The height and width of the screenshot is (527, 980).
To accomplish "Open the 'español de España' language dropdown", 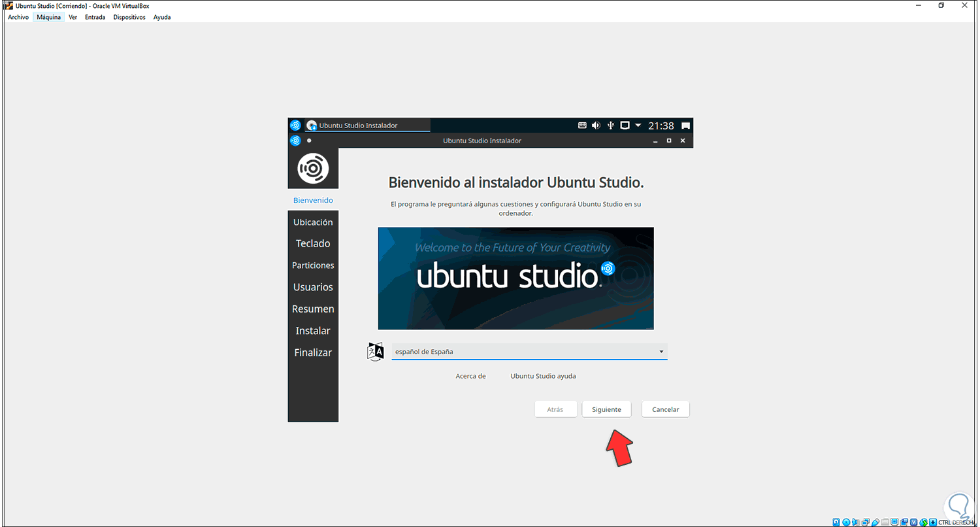I will pos(529,352).
